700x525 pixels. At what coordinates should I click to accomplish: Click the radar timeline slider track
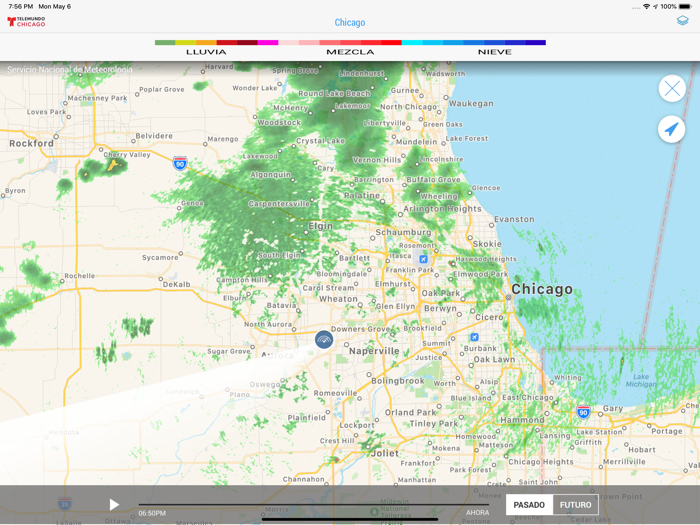pos(313,504)
